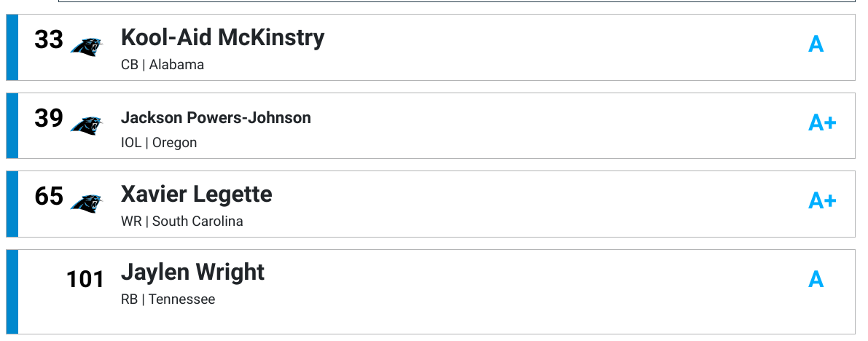Click the RB | Tennessee position text
The image size is (868, 341).
pos(168,299)
